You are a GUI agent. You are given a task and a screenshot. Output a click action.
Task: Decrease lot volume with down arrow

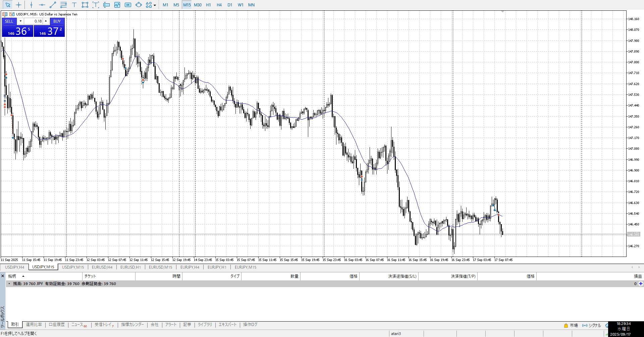[20, 21]
